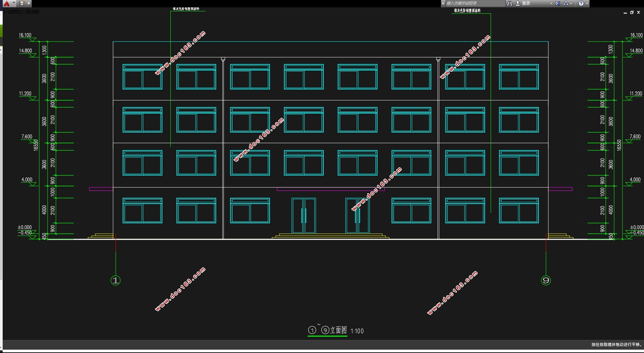Viewport: 644px width, 353px height.
Task: Open the AutoCAD application menu
Action: click(x=9, y=3)
